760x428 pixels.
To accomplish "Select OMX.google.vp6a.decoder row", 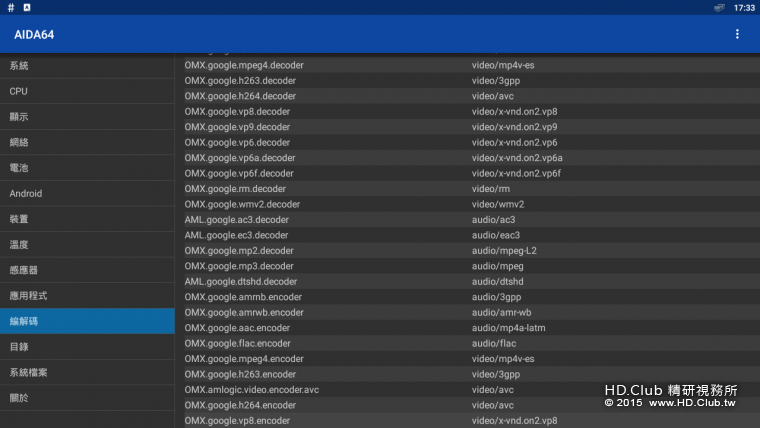I will (472, 158).
